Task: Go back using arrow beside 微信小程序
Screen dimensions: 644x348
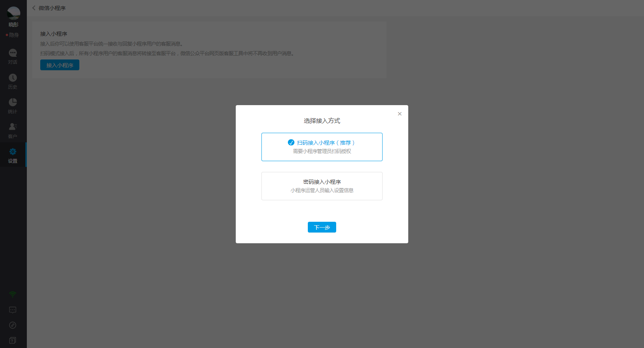Action: [x=34, y=8]
